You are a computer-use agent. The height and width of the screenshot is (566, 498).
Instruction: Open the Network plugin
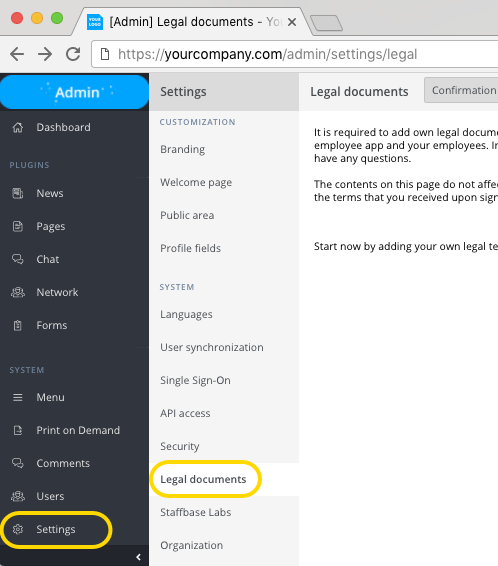[74, 292]
